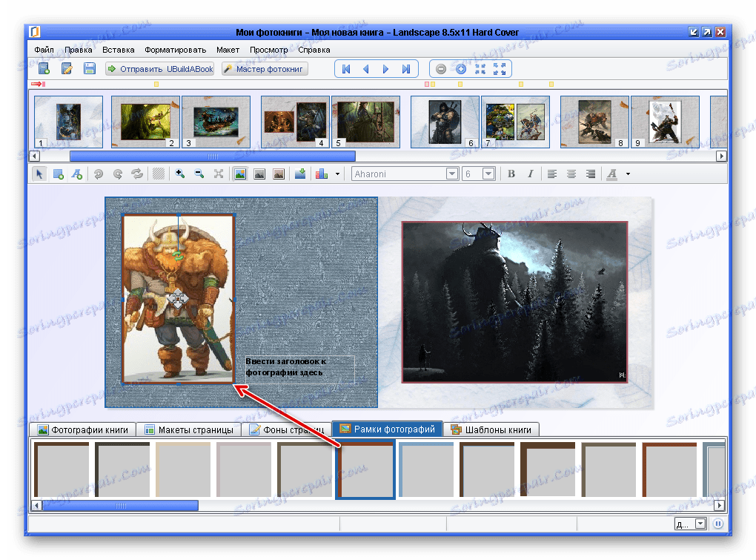The width and height of the screenshot is (756, 560).
Task: Open the text color dropdown arrow
Action: pos(628,174)
